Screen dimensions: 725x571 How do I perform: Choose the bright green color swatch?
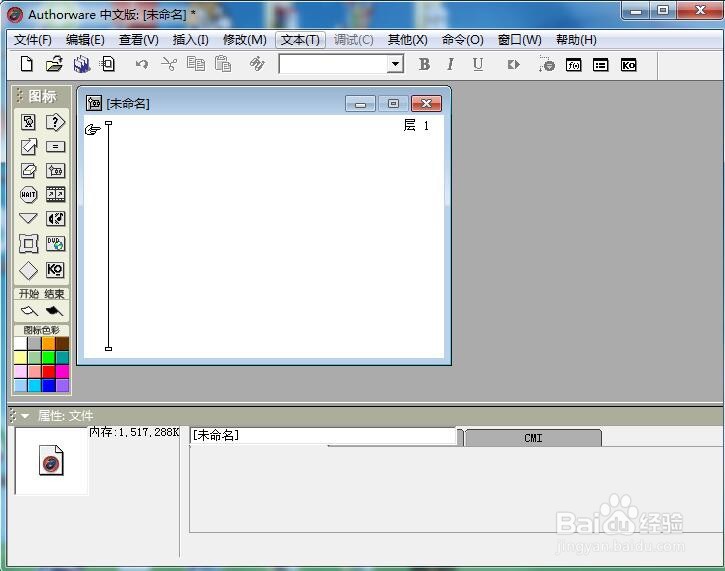click(49, 357)
